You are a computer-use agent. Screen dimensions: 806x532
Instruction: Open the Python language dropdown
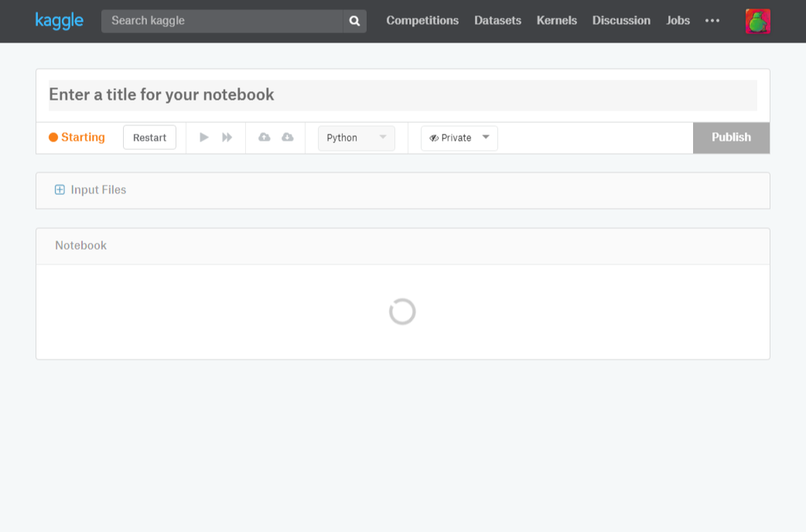click(x=356, y=138)
